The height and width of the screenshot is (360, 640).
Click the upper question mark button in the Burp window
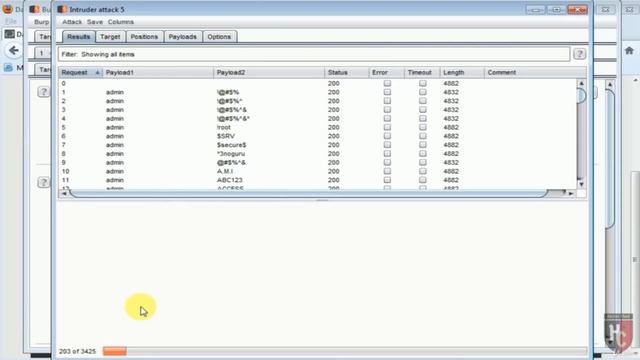tap(43, 92)
